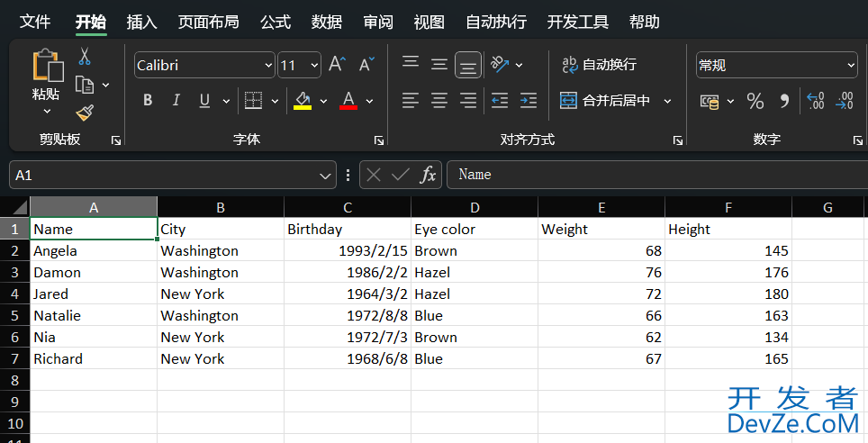
Task: Open the insert function fx icon
Action: pyautogui.click(x=428, y=175)
